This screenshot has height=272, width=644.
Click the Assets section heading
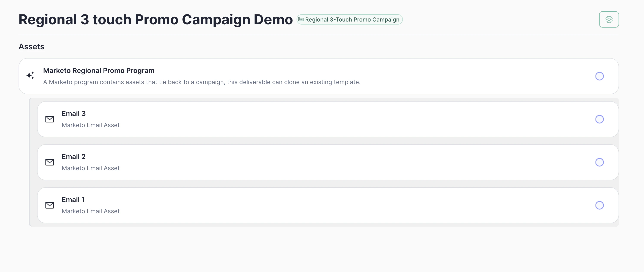[x=31, y=46]
